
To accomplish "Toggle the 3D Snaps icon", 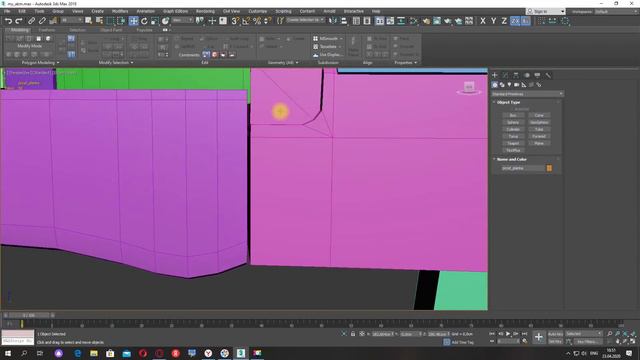I will [235, 21].
